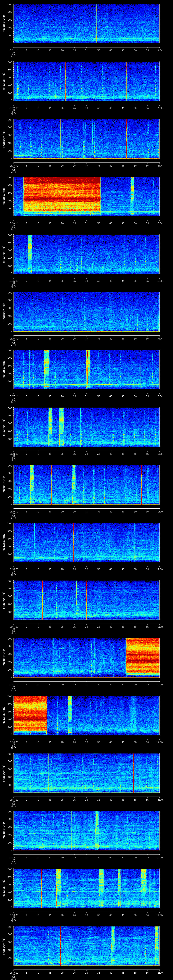The width and height of the screenshot is (173, 980).
Task: Click the large red noise block in the 0:04:00 spectrogram
Action: coord(62,194)
